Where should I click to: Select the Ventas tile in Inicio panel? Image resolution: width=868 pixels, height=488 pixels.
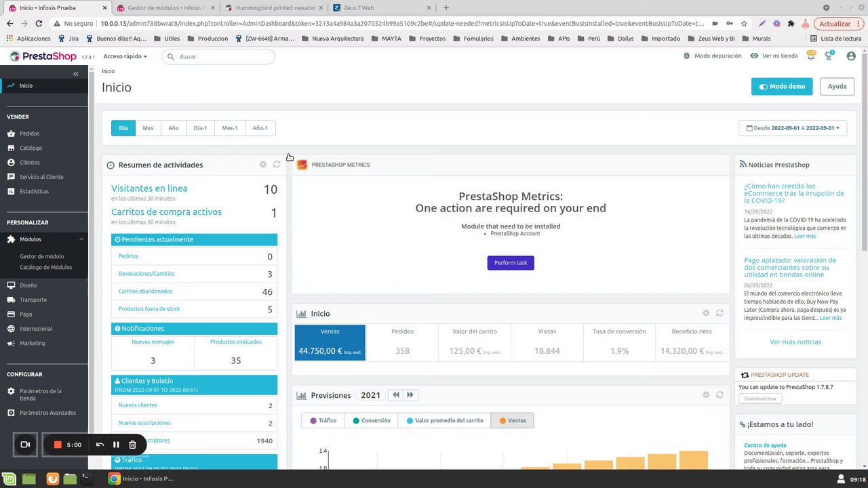pyautogui.click(x=330, y=342)
